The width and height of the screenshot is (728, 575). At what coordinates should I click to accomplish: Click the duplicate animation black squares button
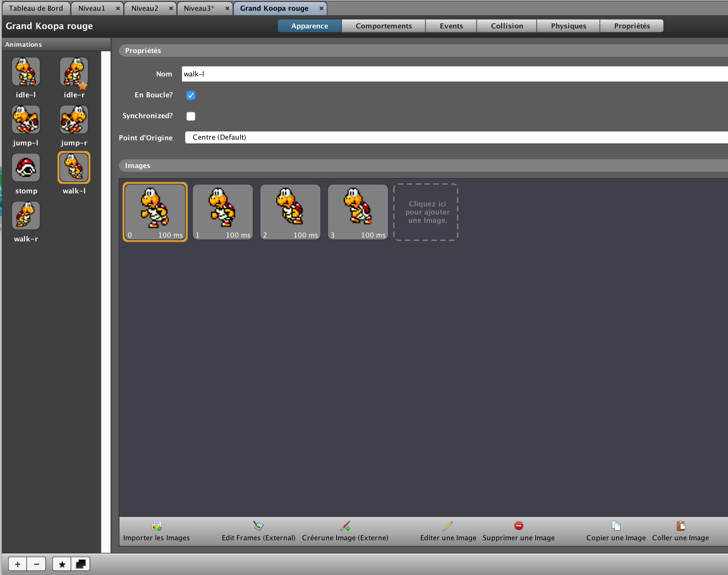pyautogui.click(x=81, y=564)
